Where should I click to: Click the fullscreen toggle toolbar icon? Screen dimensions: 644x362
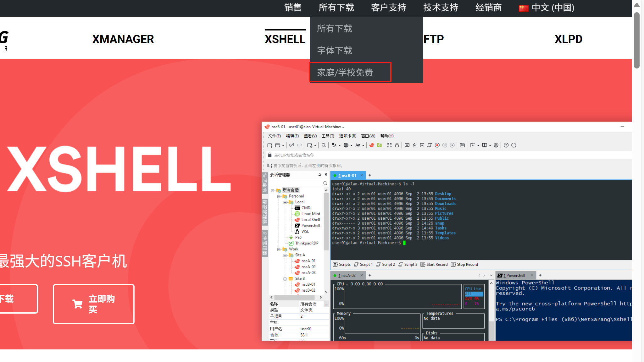pyautogui.click(x=389, y=145)
